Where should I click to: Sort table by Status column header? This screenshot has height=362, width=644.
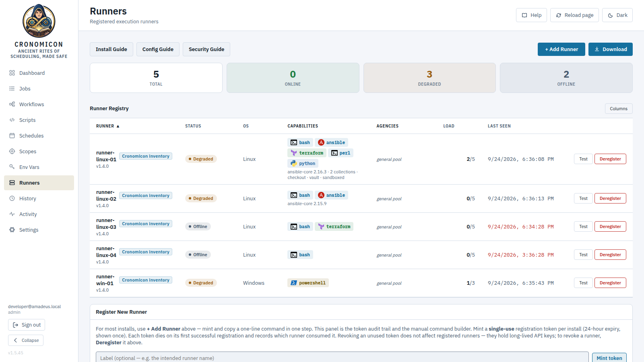pyautogui.click(x=193, y=126)
